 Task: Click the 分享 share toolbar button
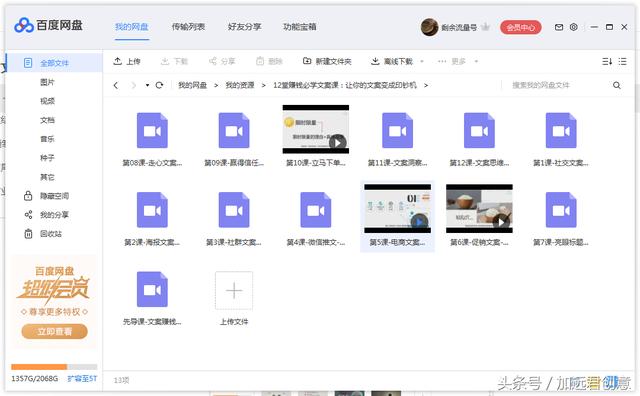coord(222,61)
